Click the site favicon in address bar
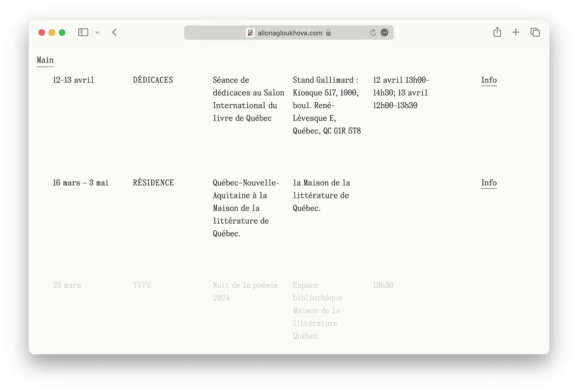This screenshot has width=578, height=392. click(250, 33)
